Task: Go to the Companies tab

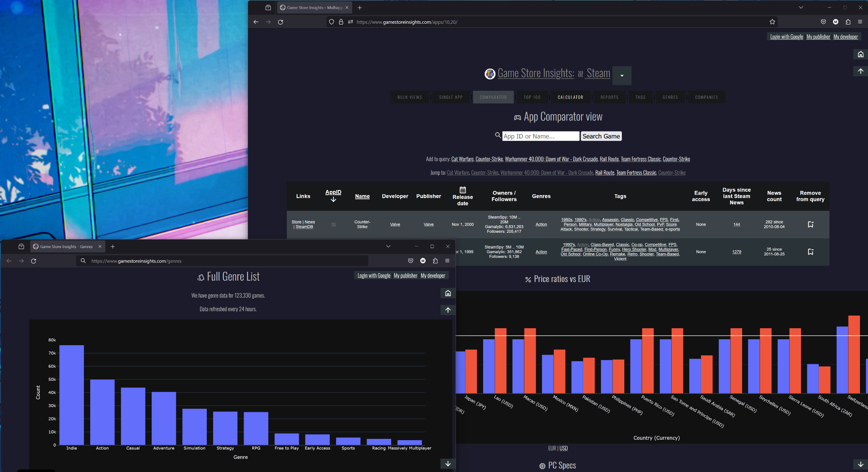Action: [707, 97]
